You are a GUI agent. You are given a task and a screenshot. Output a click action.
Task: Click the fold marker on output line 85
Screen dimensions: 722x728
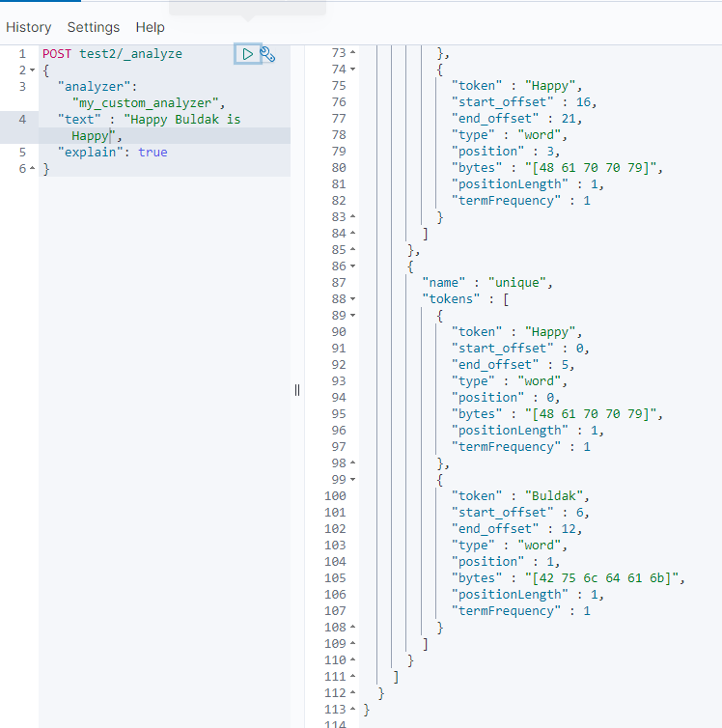(x=351, y=250)
